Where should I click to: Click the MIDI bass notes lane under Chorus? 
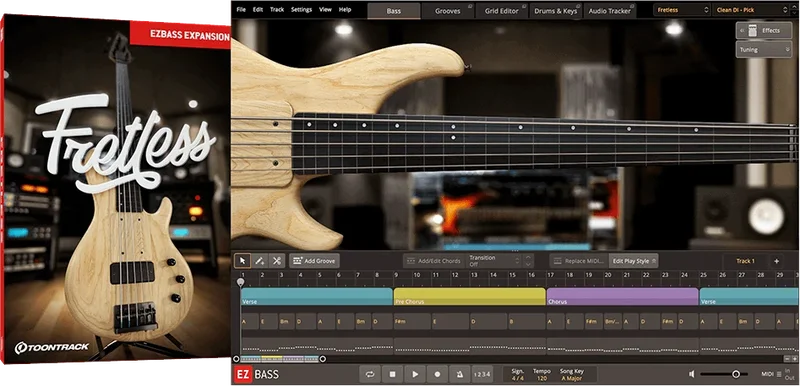pos(622,347)
